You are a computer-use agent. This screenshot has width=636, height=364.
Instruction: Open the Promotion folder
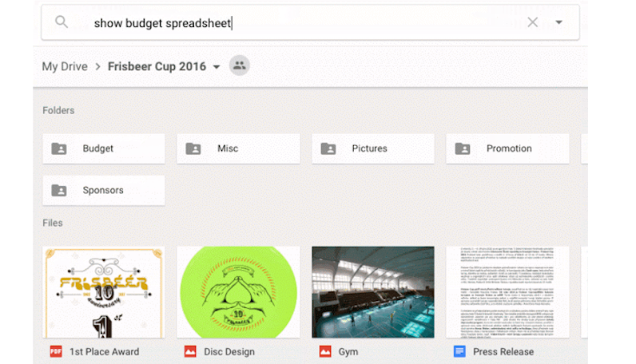pos(507,148)
